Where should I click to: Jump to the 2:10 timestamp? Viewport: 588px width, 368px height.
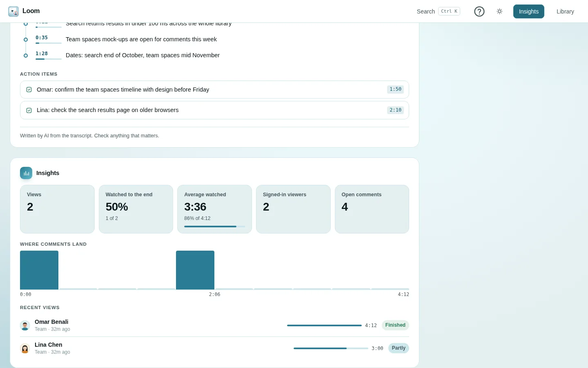click(395, 110)
